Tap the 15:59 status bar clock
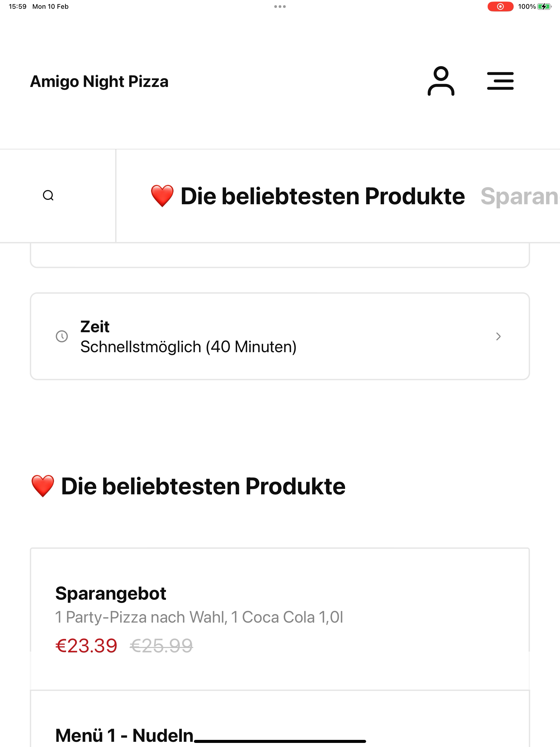560x747 pixels. (x=17, y=6)
